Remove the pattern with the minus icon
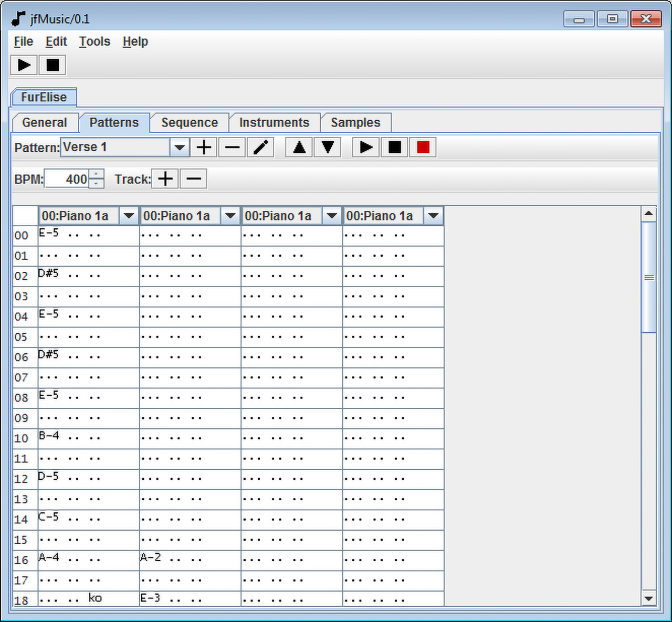 pyautogui.click(x=232, y=147)
